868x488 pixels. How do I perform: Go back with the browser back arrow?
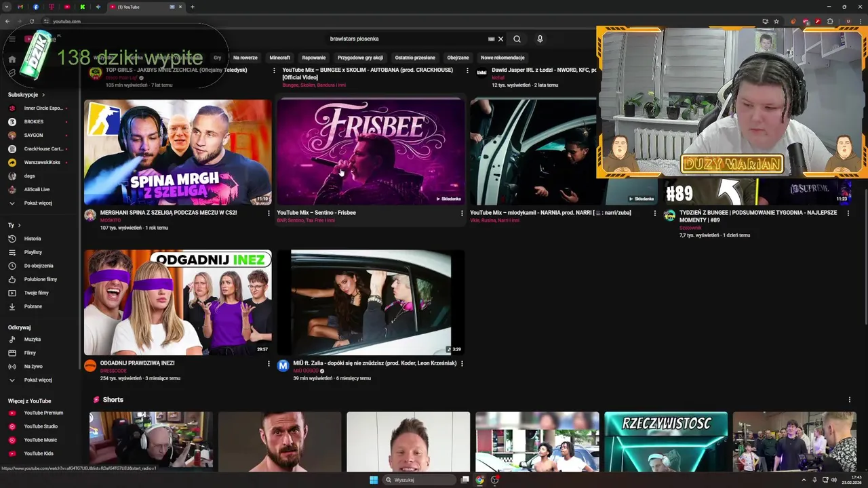point(7,21)
